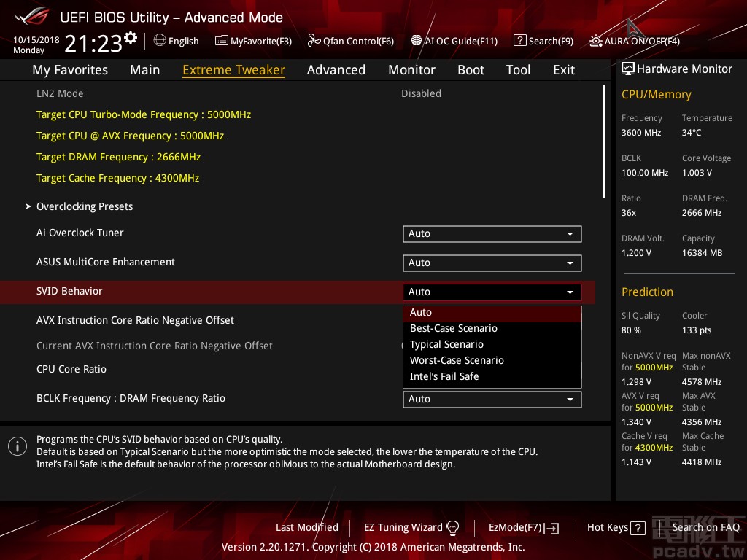
Task: Open ASUS MultiCore Enhancement dropdown
Action: click(x=492, y=263)
